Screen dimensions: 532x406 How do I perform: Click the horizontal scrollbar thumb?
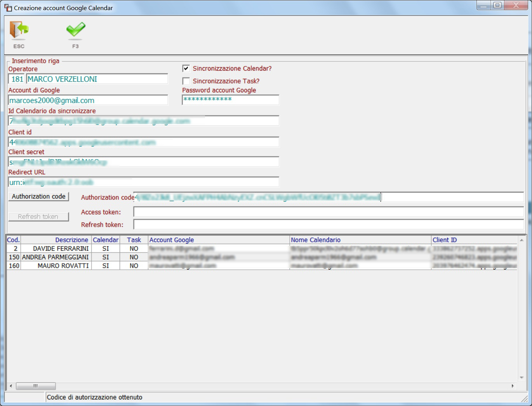coord(36,386)
